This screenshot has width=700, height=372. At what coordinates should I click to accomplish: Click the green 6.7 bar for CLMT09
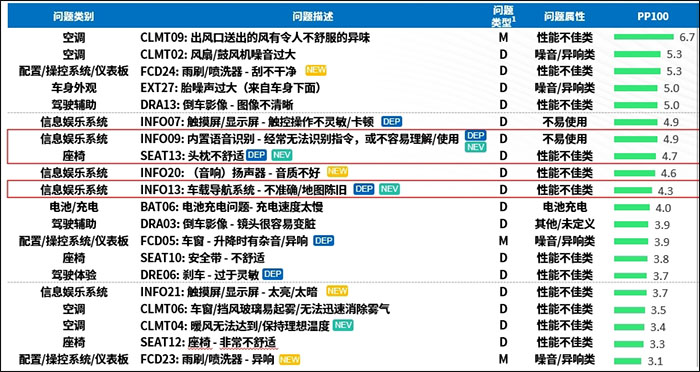pos(644,37)
